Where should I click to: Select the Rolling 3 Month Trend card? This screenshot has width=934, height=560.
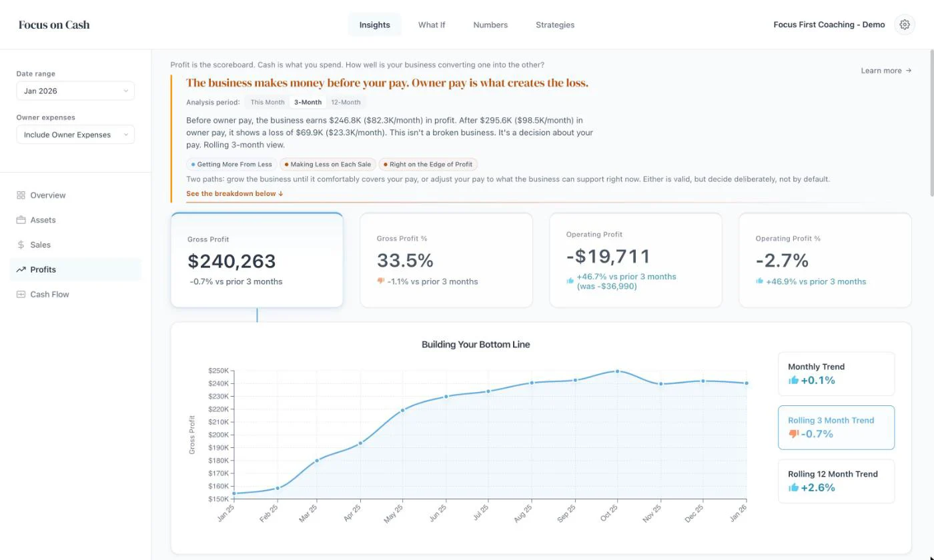(836, 427)
